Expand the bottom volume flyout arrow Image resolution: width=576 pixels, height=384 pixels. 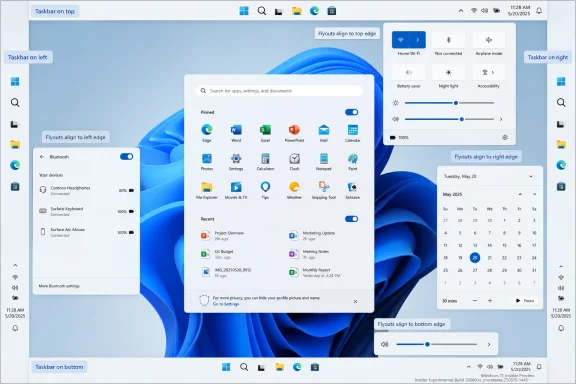[489, 344]
